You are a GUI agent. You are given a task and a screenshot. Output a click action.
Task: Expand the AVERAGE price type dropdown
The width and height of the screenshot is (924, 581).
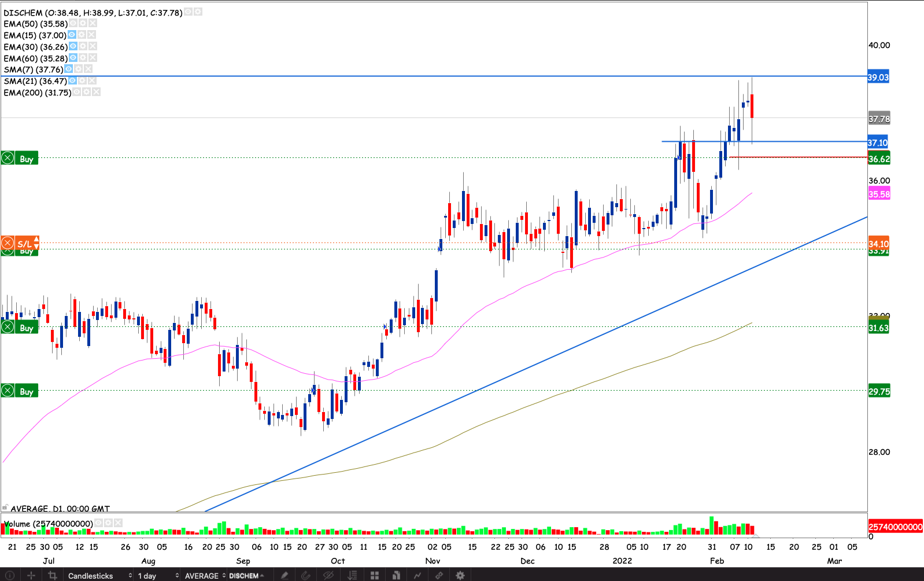coord(205,576)
